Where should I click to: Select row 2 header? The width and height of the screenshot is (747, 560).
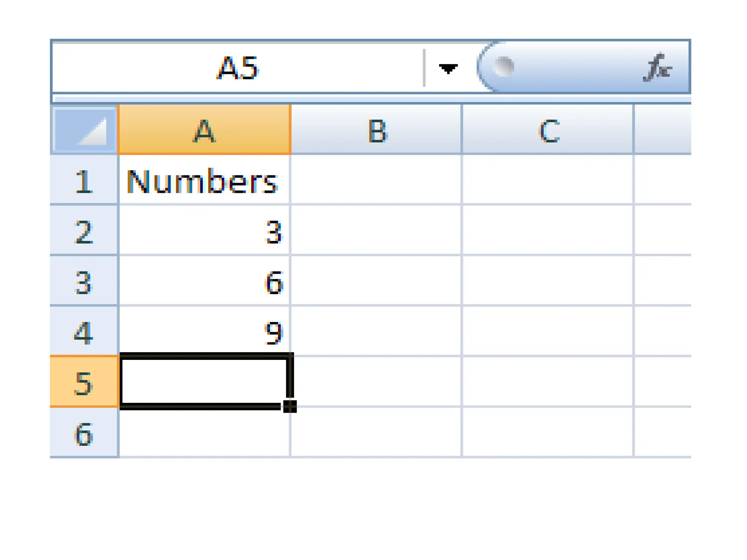coord(84,231)
